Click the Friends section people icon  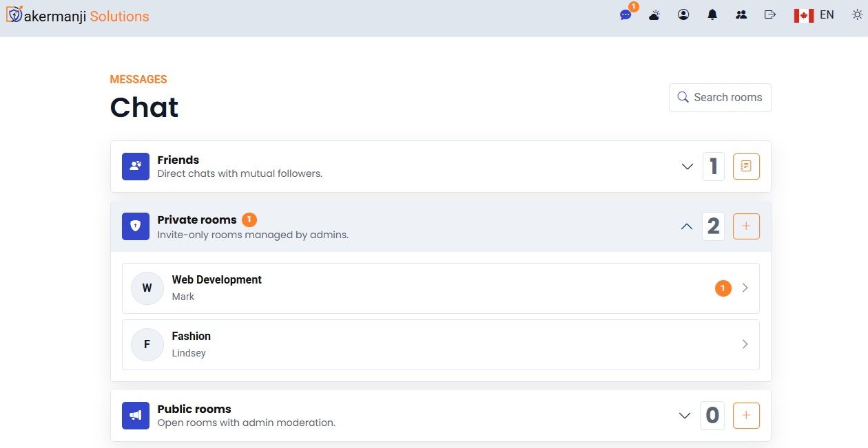pyautogui.click(x=136, y=167)
